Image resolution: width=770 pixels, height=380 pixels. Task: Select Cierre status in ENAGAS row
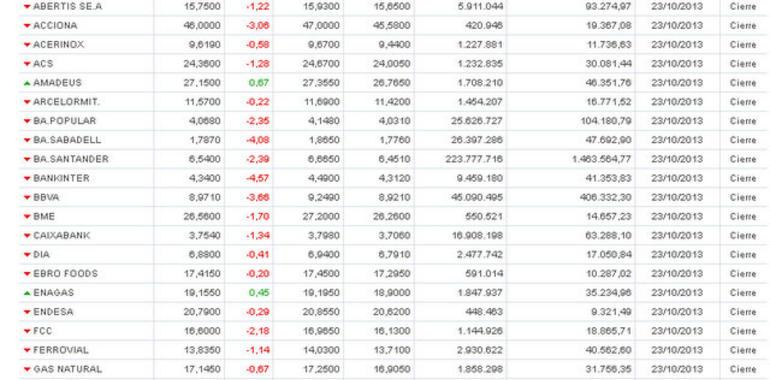click(743, 293)
